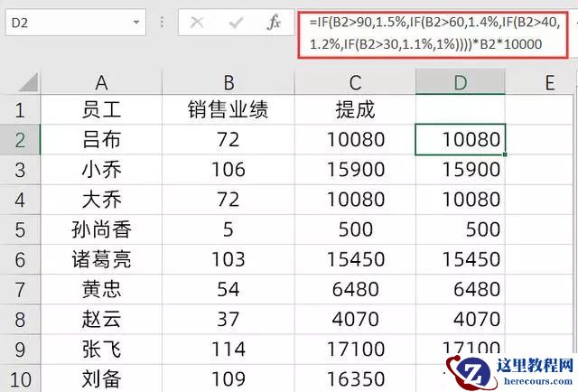Screen dimensions: 578x392
Task: Select row 7 header
Action: click(x=20, y=289)
